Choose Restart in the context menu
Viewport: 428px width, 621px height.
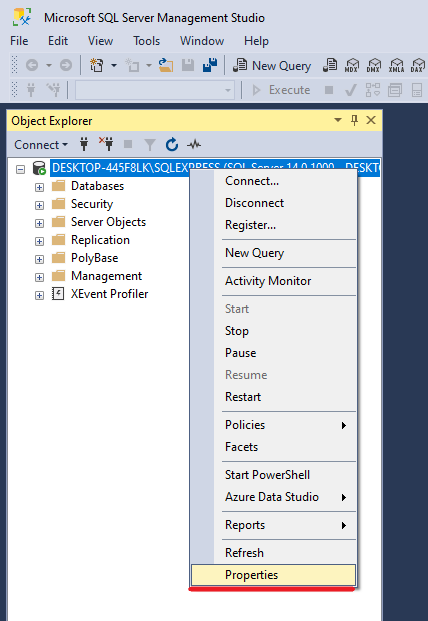274,397
